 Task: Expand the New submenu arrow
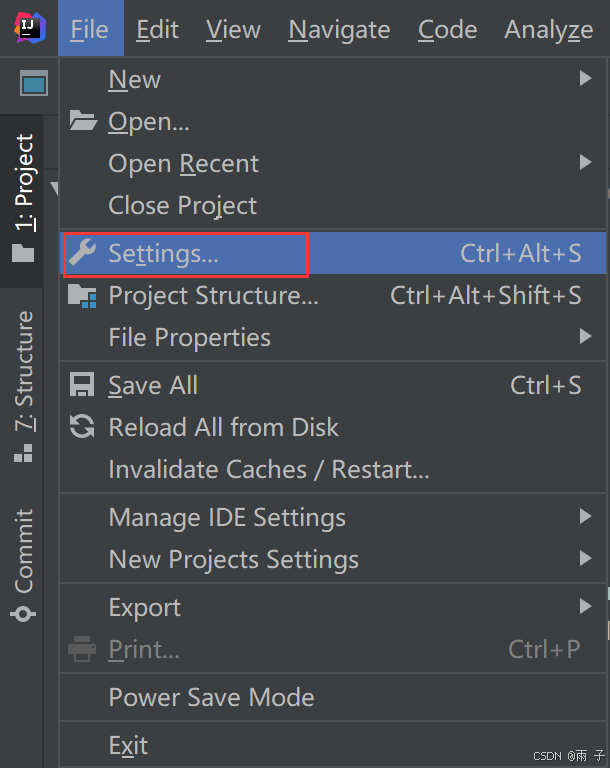[586, 78]
